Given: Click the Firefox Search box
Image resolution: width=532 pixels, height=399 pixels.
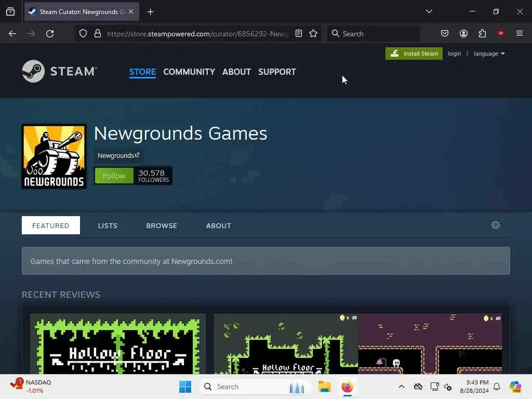Looking at the screenshot, I should (373, 34).
